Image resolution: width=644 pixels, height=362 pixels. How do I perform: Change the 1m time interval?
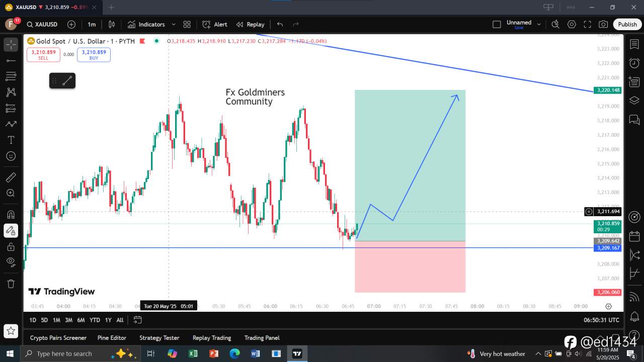(x=92, y=24)
